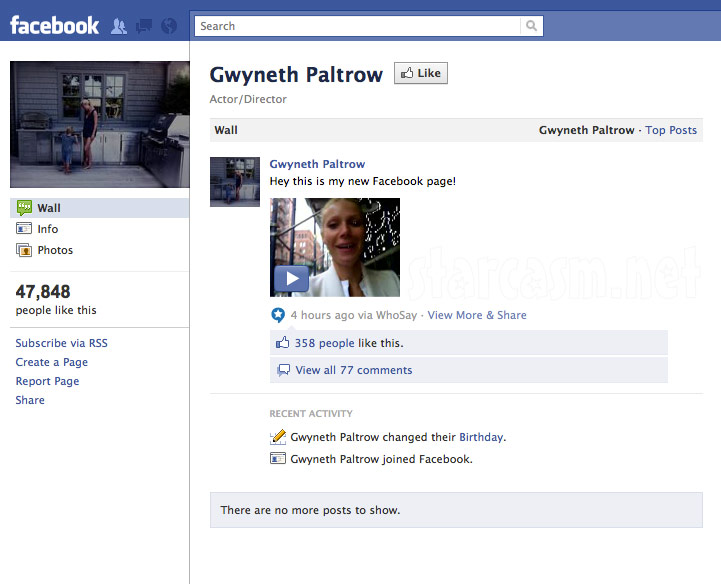Image resolution: width=721 pixels, height=584 pixels.
Task: Click the post author name link
Action: pyautogui.click(x=317, y=164)
